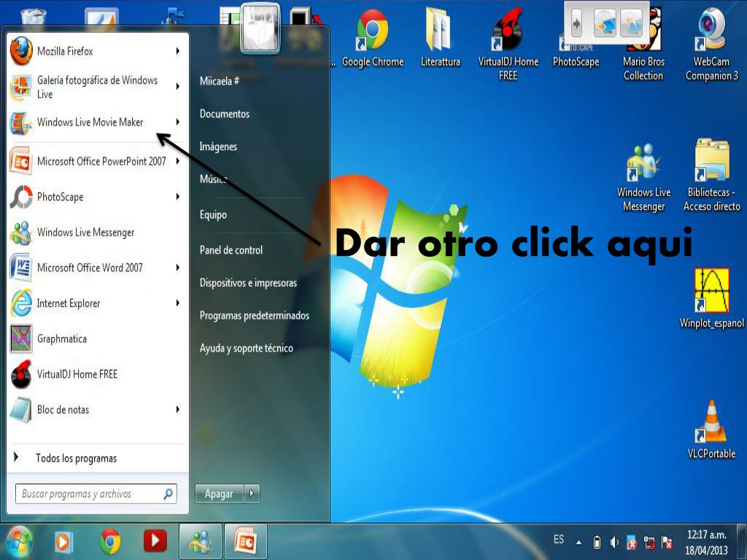Select the Winplot_espanol desktop shortcut

tap(712, 298)
